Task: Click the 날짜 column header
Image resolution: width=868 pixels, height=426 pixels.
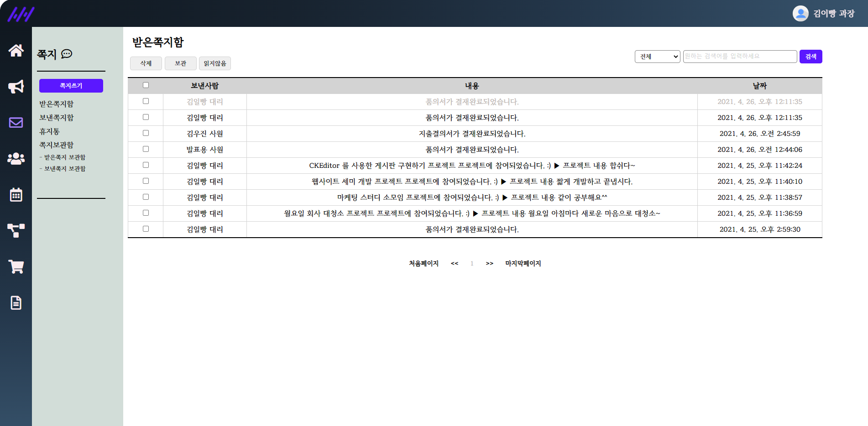Action: [x=760, y=86]
